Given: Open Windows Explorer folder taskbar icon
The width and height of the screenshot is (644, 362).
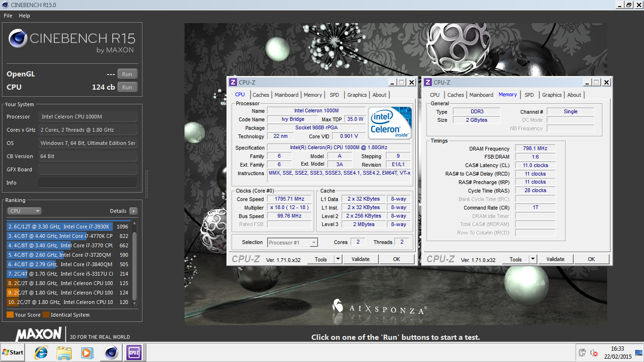Looking at the screenshot, I should 64,352.
